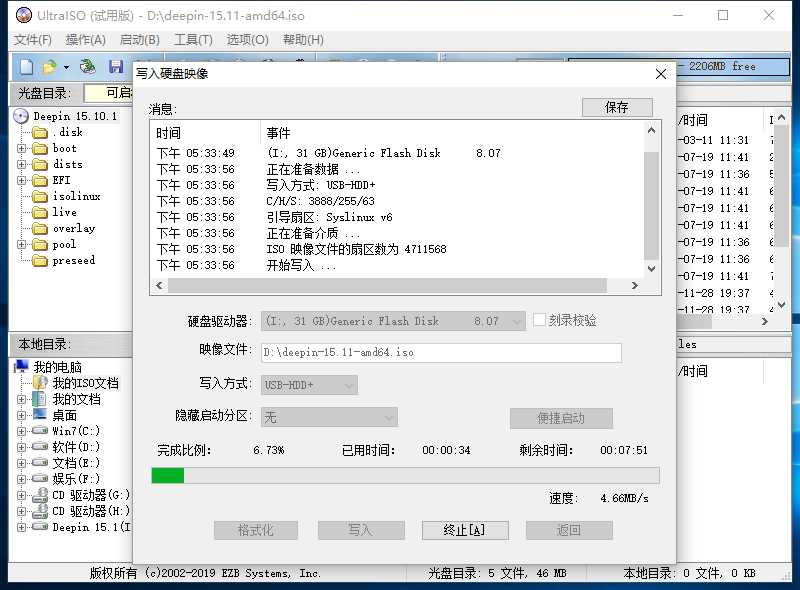This screenshot has width=800, height=590.
Task: Expand the EFI folder in disc tree
Action: [21, 180]
